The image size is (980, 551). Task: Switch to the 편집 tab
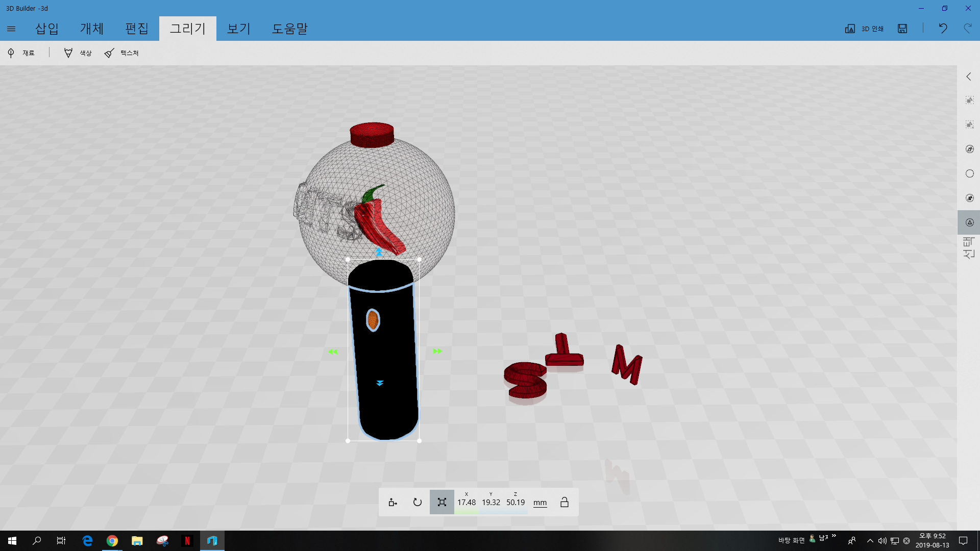pyautogui.click(x=137, y=29)
